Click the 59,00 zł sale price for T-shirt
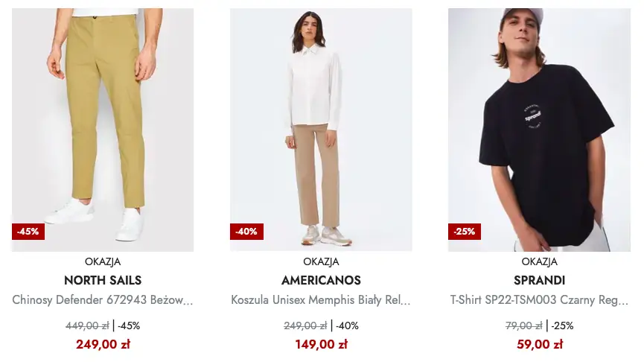 coord(539,344)
